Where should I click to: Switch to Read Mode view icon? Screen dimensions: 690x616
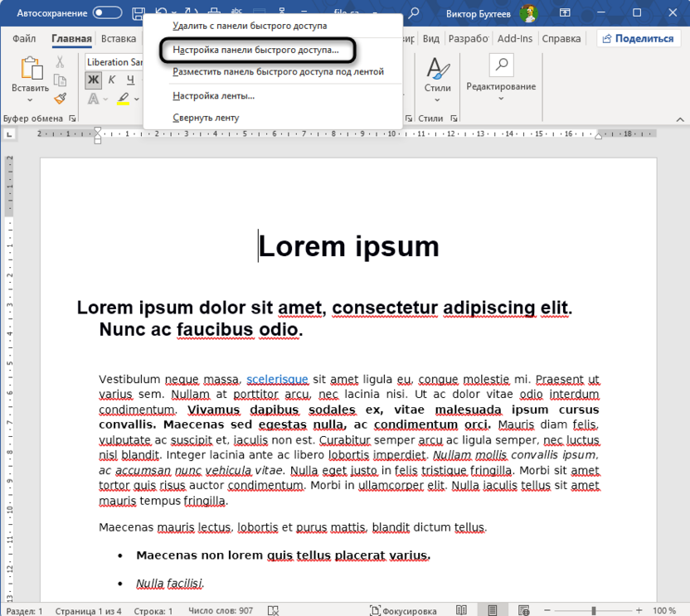(461, 611)
